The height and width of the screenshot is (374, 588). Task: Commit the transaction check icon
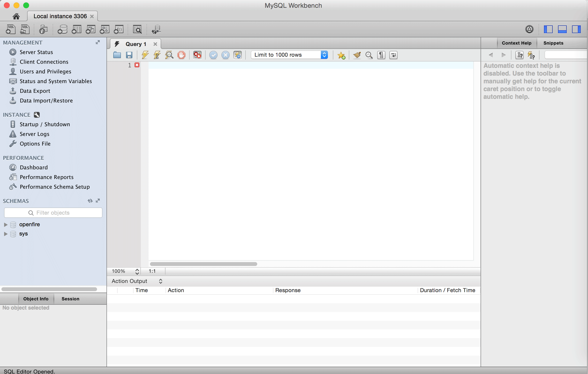click(213, 55)
